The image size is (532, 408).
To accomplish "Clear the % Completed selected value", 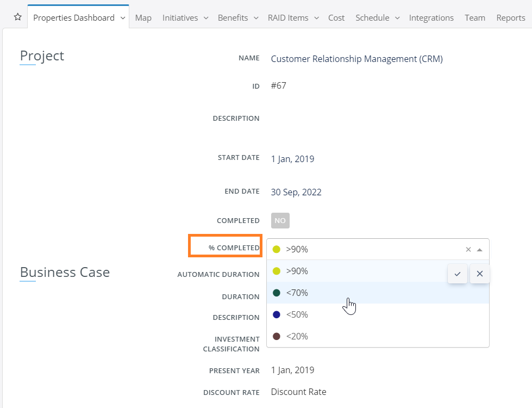I will pyautogui.click(x=468, y=250).
